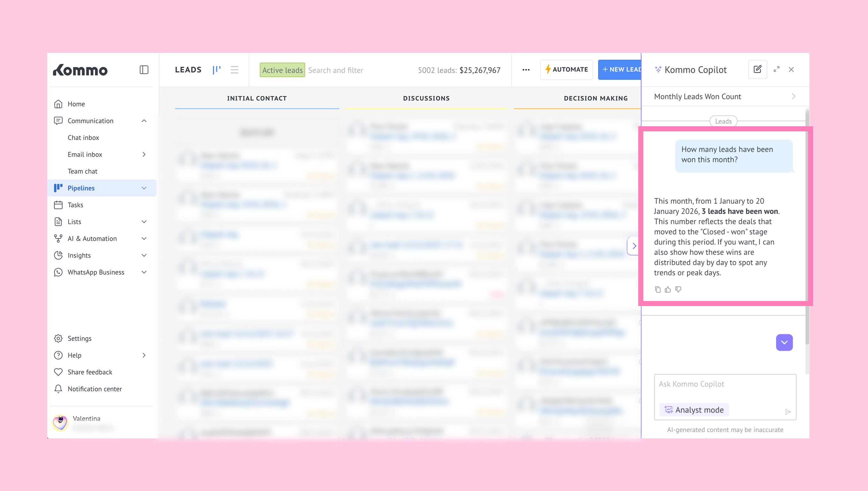Open Chat inbox in sidebar
Viewport: 868px width, 491px height.
click(83, 138)
